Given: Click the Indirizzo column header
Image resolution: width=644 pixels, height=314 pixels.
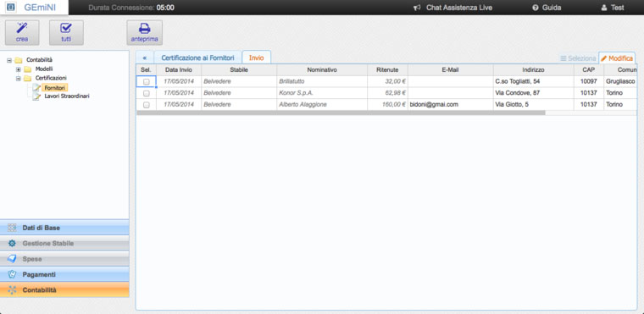Looking at the screenshot, I should 534,69.
